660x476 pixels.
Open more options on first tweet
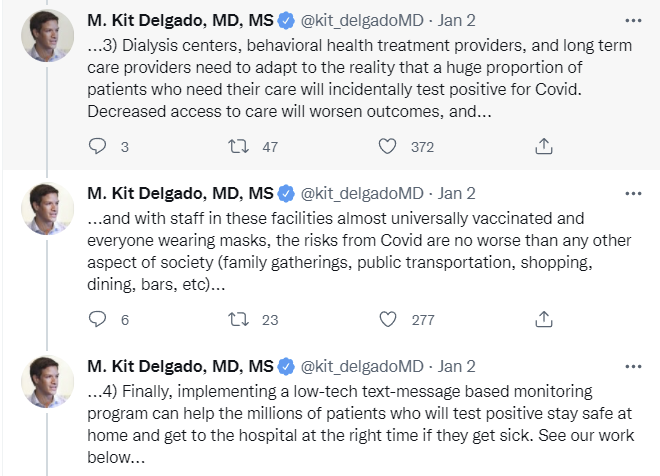point(633,20)
